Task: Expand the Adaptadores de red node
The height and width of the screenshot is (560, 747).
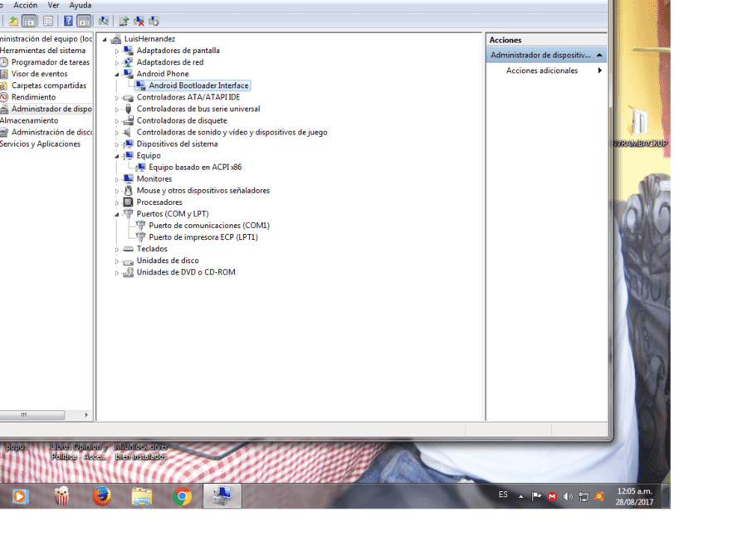Action: (117, 63)
